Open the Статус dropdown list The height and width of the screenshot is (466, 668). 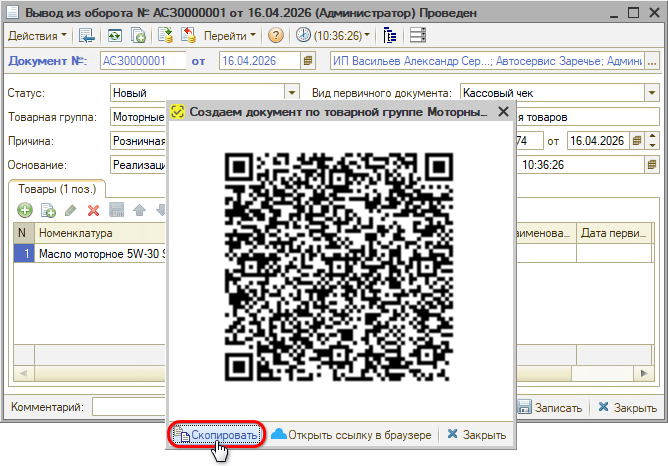coord(292,92)
